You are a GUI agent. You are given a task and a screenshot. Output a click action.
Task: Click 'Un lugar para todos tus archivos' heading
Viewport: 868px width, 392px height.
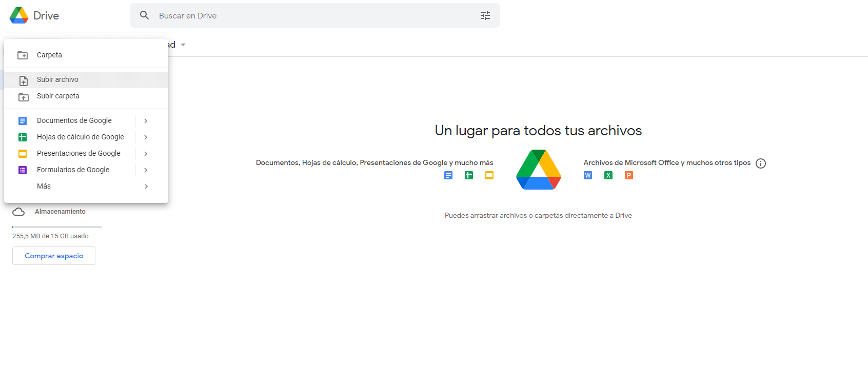pos(539,131)
